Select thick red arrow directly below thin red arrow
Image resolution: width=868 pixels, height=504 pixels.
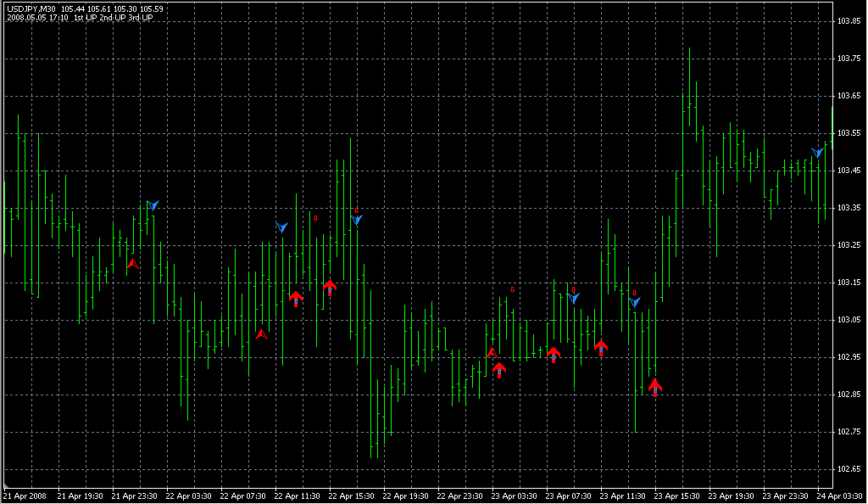coord(499,371)
